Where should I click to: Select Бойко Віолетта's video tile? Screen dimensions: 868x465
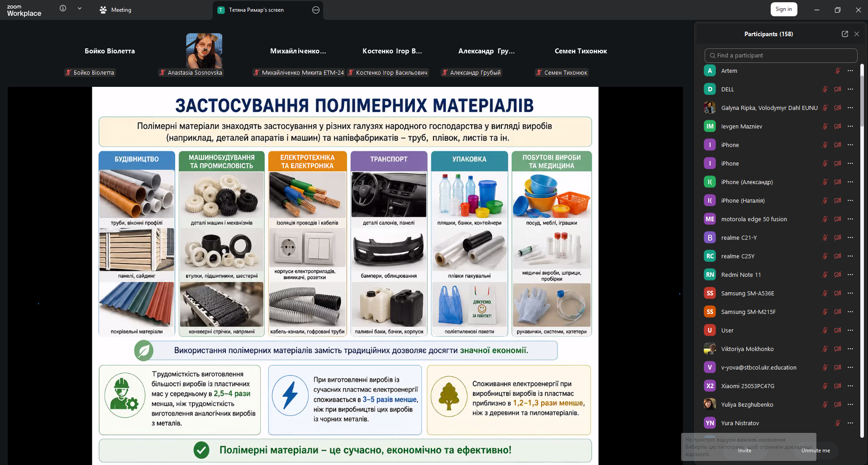pos(110,54)
